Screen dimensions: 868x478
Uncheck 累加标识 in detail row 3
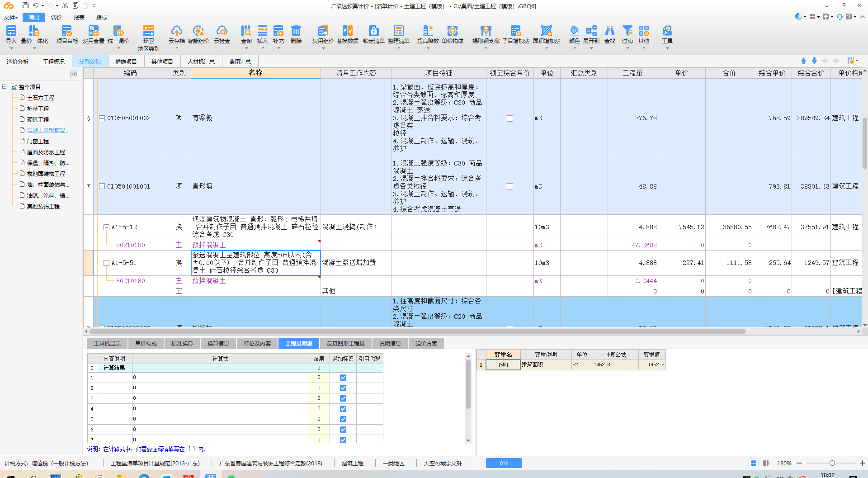343,398
